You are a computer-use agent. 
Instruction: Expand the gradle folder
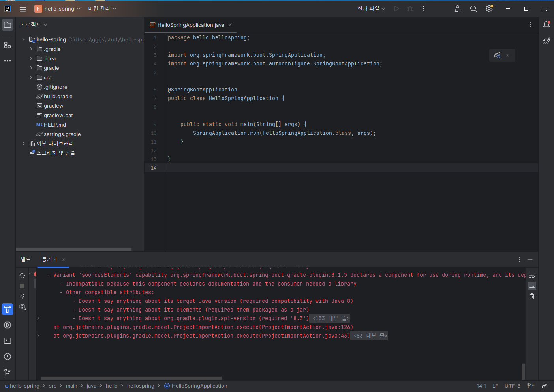point(31,68)
